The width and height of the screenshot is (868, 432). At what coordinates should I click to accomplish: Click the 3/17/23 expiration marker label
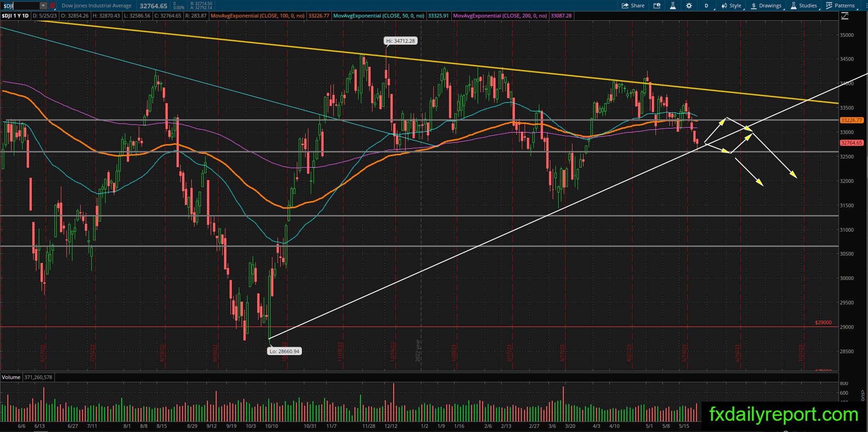(562, 353)
